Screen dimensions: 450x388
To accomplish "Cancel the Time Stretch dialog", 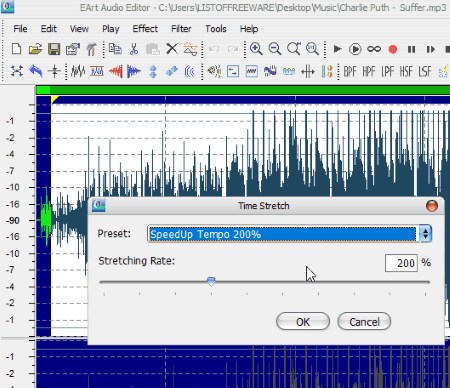I will click(364, 322).
